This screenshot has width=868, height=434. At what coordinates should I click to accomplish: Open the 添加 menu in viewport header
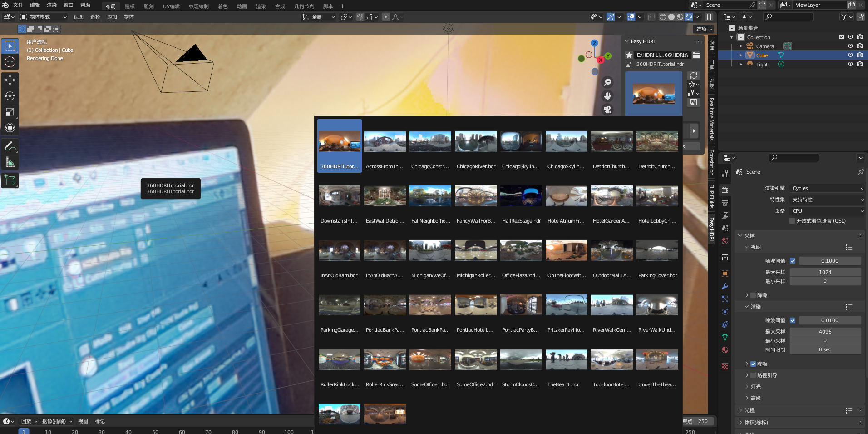pyautogui.click(x=112, y=17)
